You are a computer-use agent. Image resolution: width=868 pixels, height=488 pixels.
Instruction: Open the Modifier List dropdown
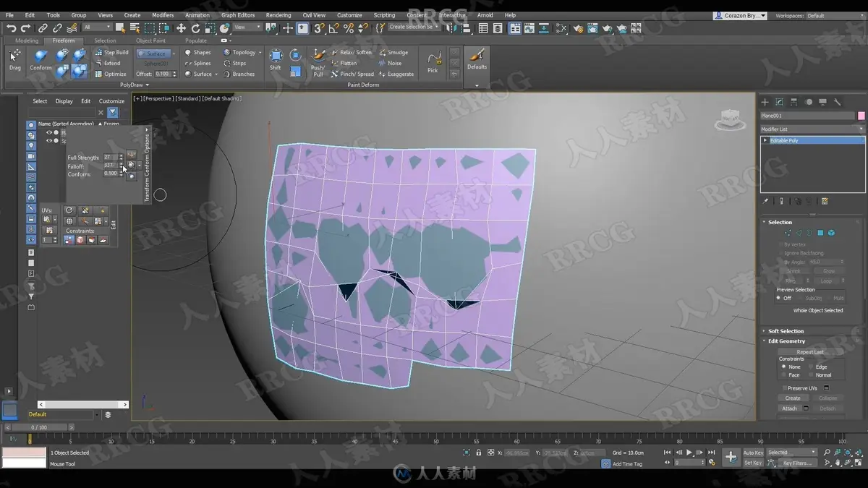tap(812, 129)
